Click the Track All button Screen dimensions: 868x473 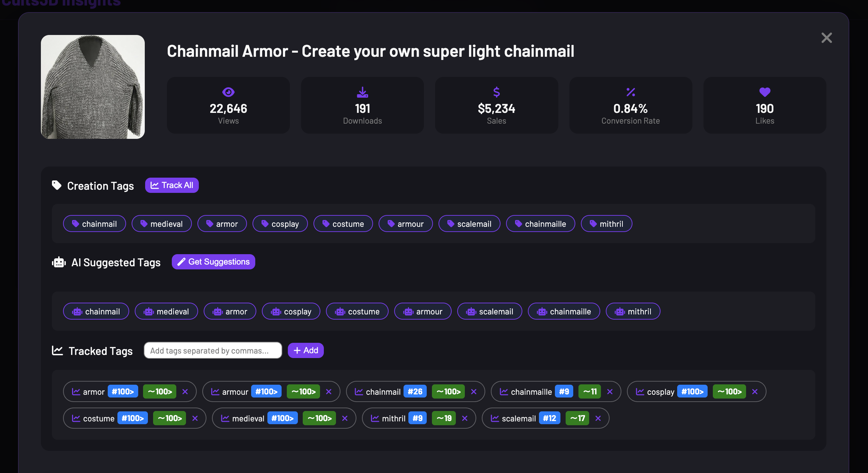pos(172,185)
